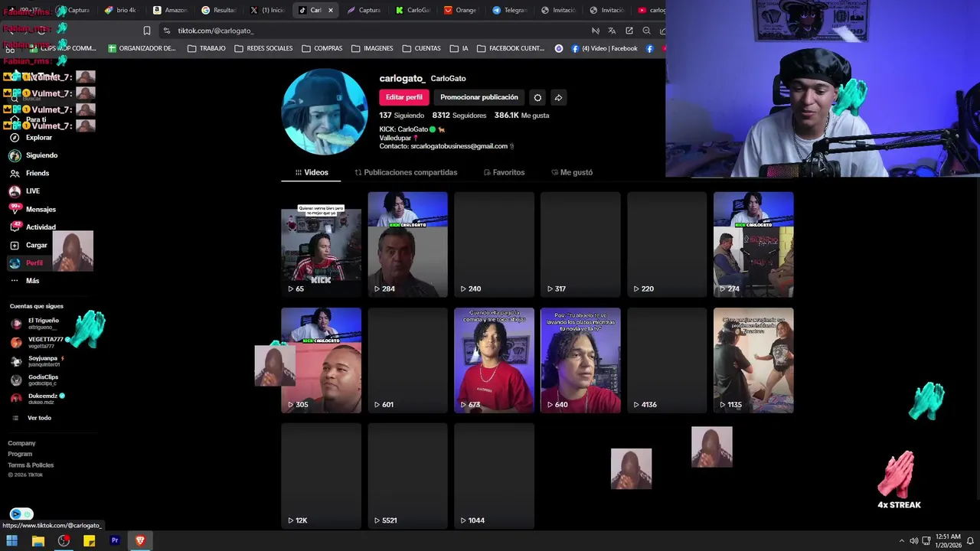Open the video thumbnail with 640 views

(580, 360)
